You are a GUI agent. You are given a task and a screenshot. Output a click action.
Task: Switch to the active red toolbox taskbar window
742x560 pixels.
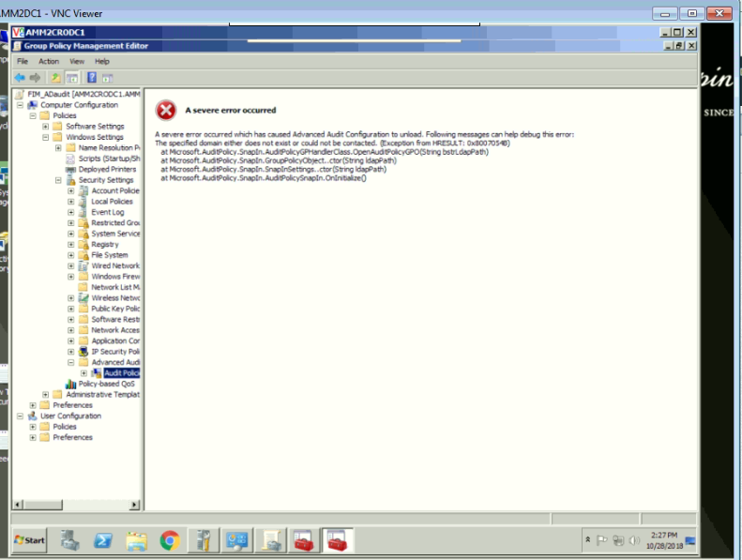click(x=338, y=540)
